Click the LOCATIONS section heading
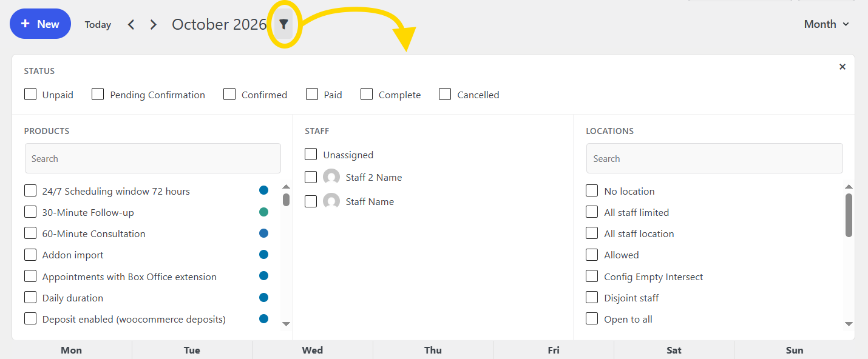Viewport: 868px width, 359px height. pos(609,131)
